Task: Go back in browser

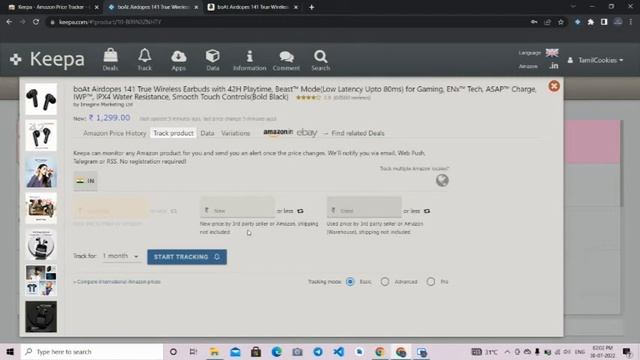Action: tap(9, 22)
